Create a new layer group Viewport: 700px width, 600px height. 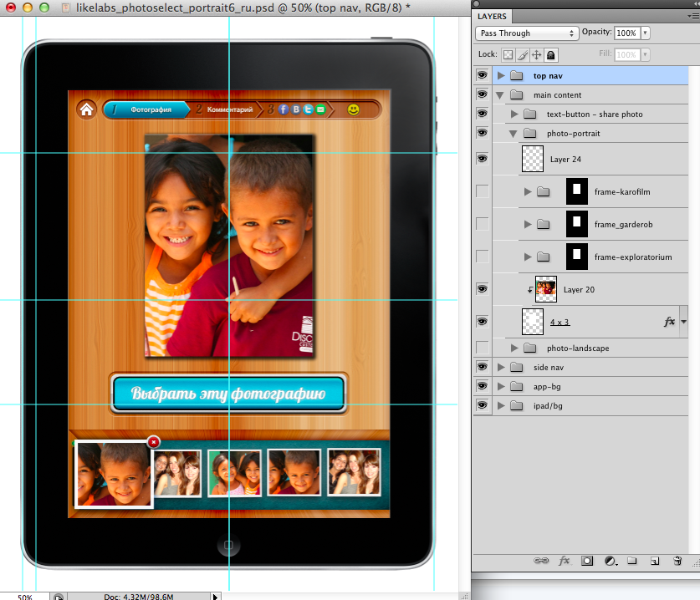point(632,561)
